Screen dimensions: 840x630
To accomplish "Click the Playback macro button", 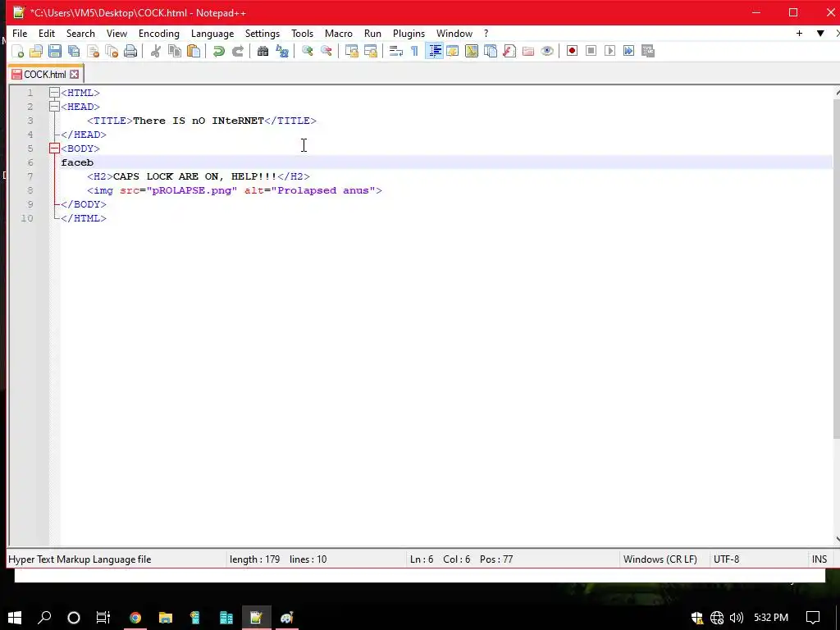I will coord(609,51).
